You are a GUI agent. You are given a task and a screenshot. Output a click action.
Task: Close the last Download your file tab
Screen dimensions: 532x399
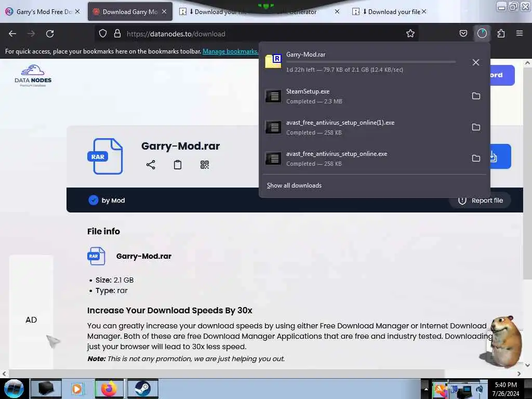(x=424, y=11)
